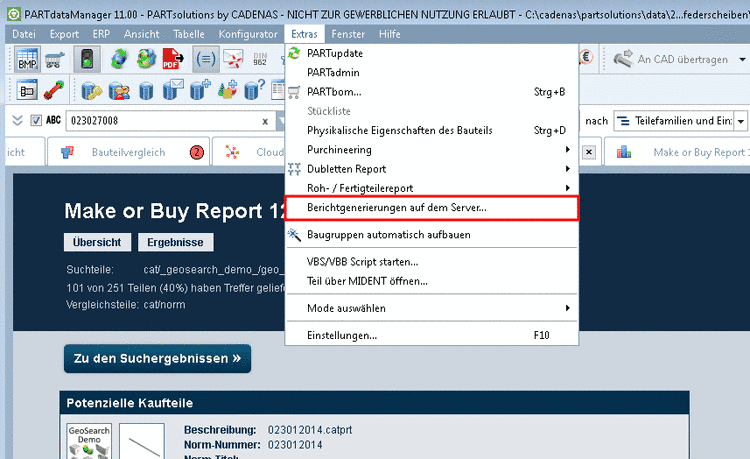Click the globe refresh arrows icon
This screenshot has height=459, width=750.
click(x=119, y=59)
